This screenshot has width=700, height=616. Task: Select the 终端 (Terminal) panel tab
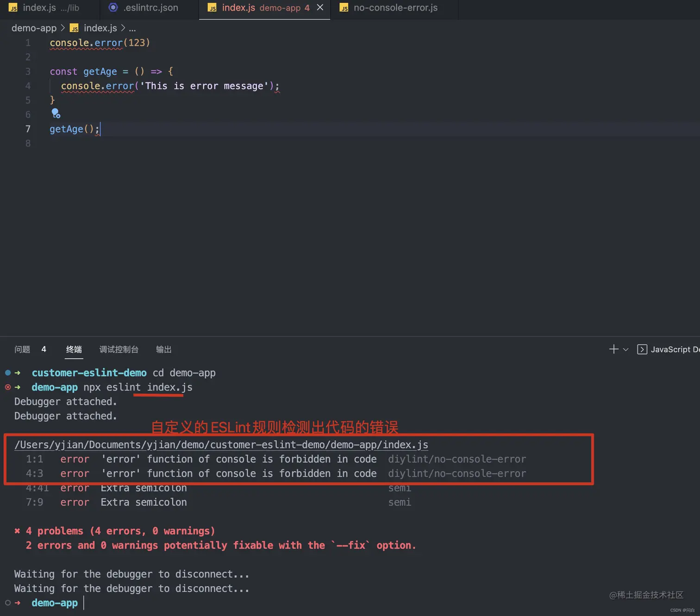click(x=74, y=349)
